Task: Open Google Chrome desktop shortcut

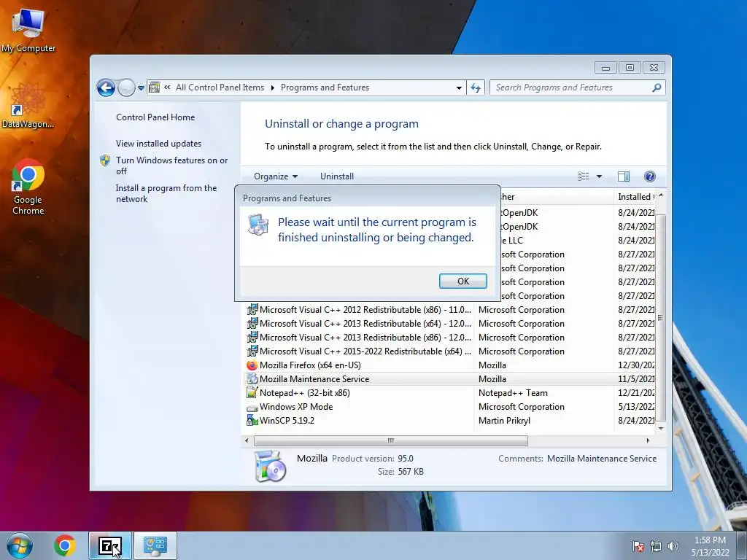Action: (28, 187)
